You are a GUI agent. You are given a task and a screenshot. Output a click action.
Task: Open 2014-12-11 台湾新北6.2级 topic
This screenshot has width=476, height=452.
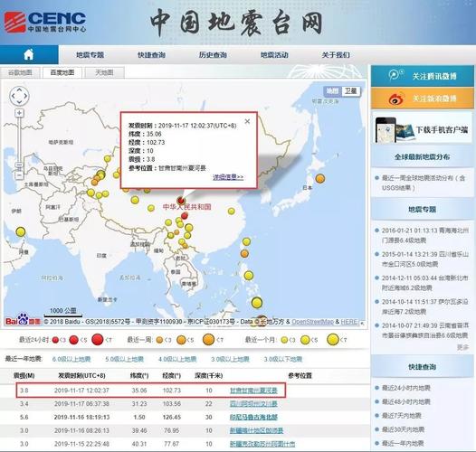coord(425,283)
